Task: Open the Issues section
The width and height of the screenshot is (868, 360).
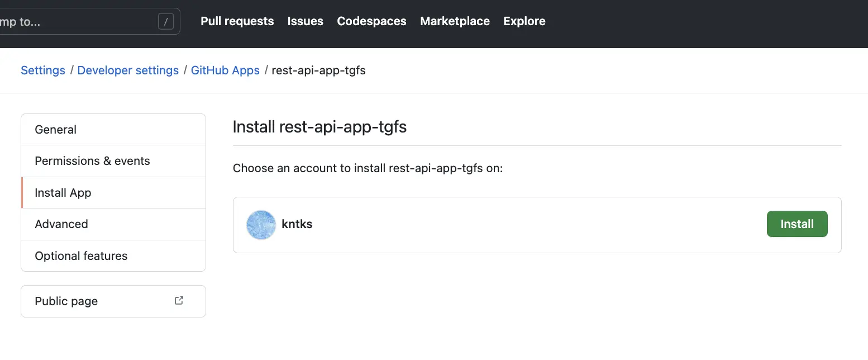Action: (305, 21)
